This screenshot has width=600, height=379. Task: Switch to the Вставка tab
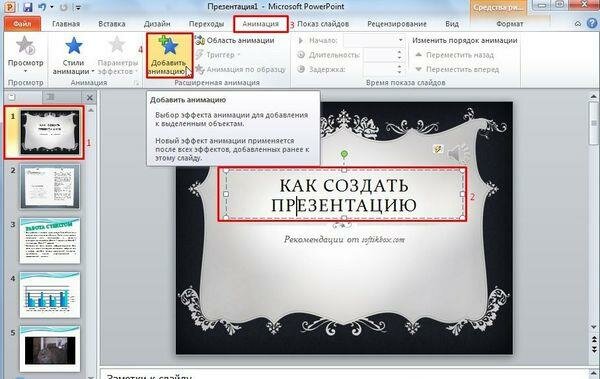(112, 24)
